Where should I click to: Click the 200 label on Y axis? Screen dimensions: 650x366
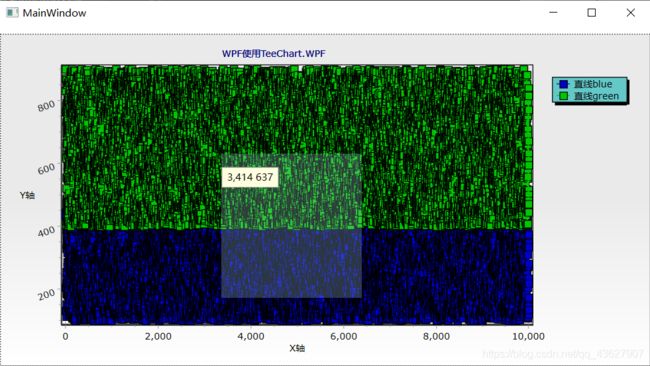coord(46,294)
